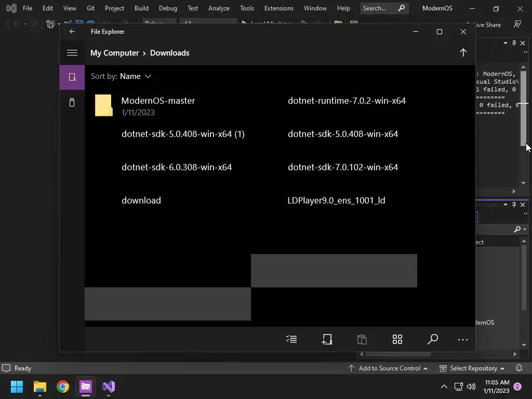Focus the Visual Studio Search box
Viewport: 532px width, 399px height.
[384, 8]
